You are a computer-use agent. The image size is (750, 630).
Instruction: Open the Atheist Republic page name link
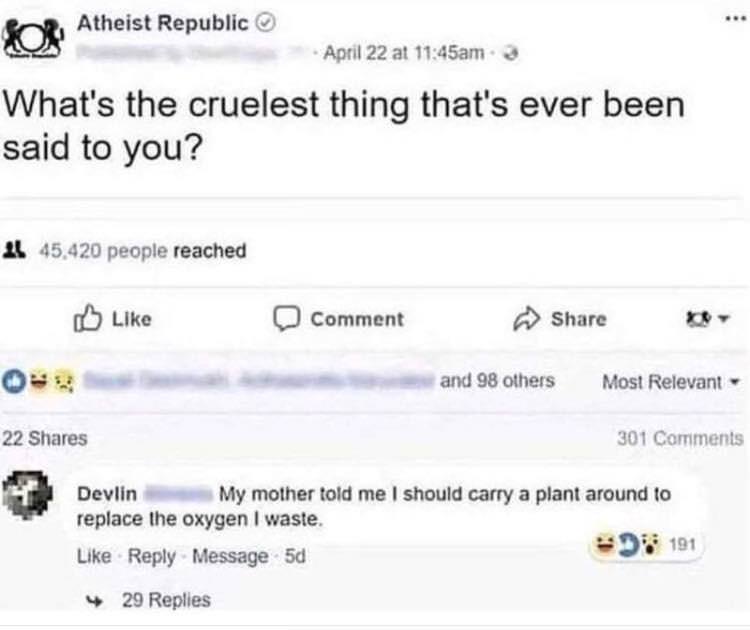163,24
